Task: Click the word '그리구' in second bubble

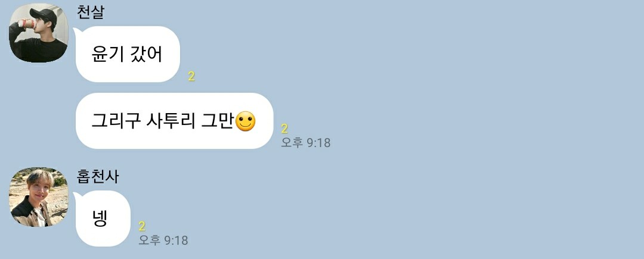Action: click(116, 121)
